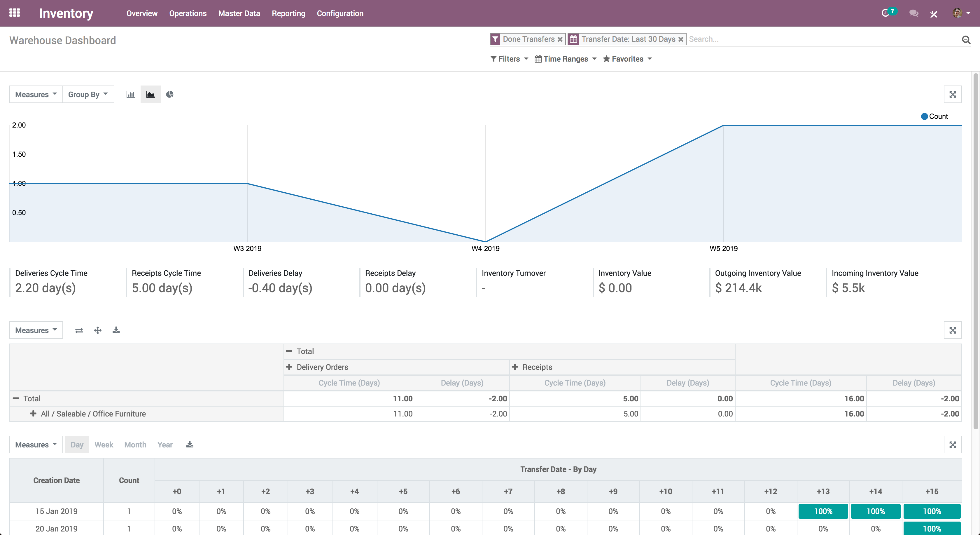Screen dimensions: 980x535
Task: Select the Month tab in transfer table
Action: [135, 444]
